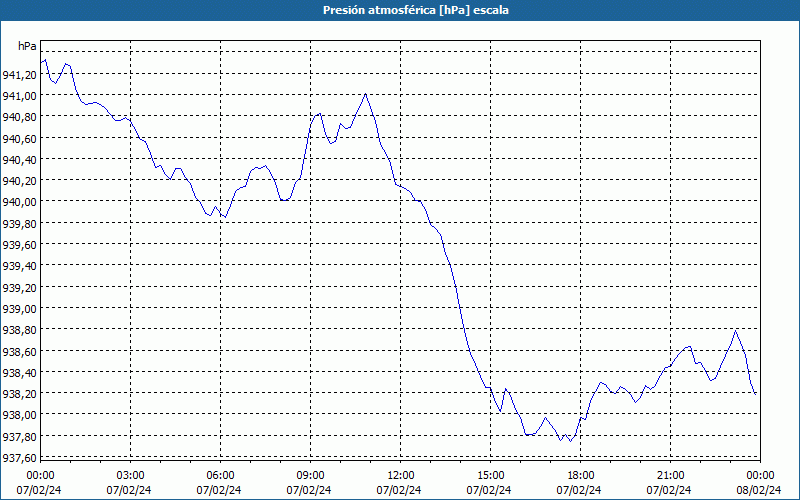Screen dimensions: 800x500
Task: Pick the 07/02/24 date under 21:00
Action: pos(669,490)
